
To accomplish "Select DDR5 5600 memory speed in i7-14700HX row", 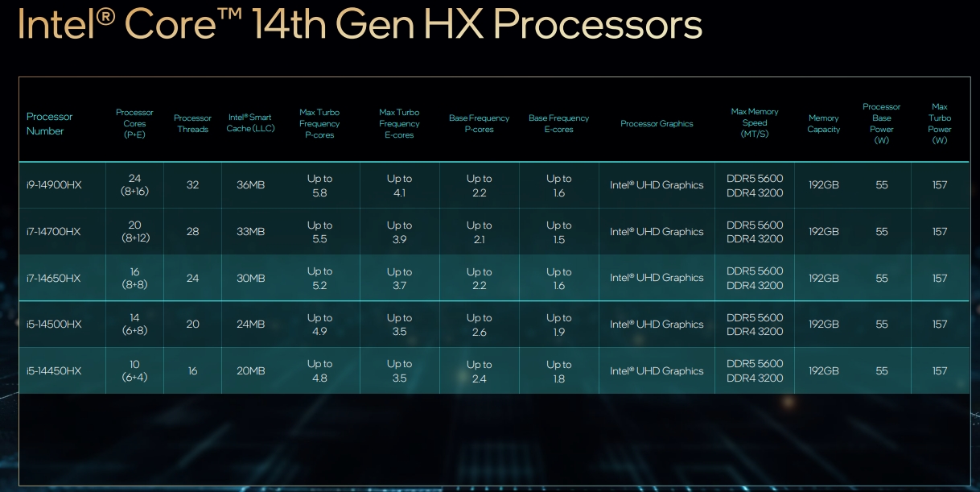I will [x=755, y=225].
